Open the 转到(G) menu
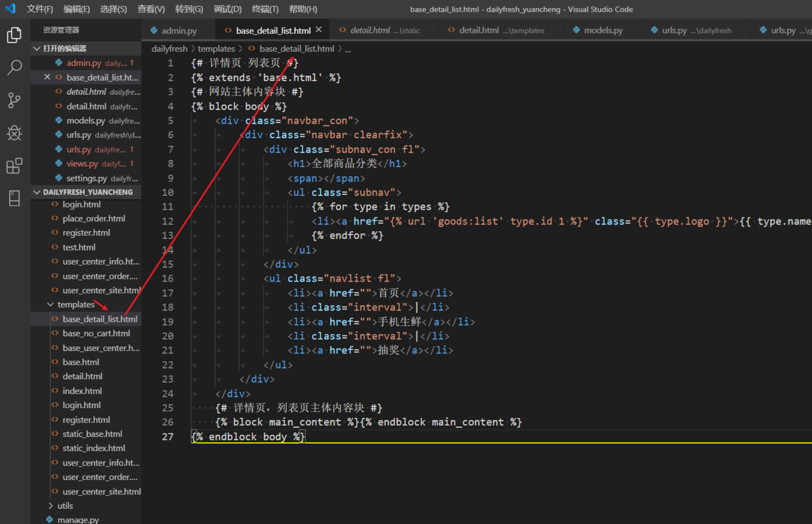812x524 pixels. coord(189,9)
